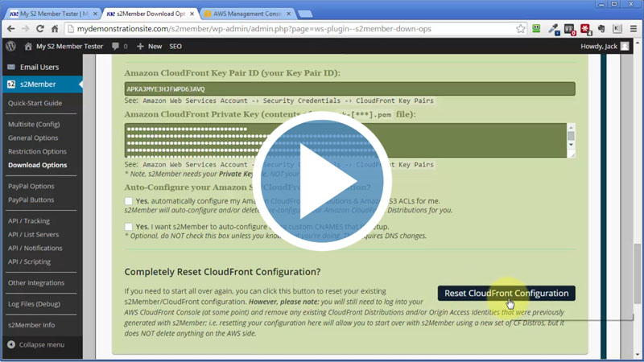The height and width of the screenshot is (362, 644).
Task: Click the WordPress logo in admin bar
Action: coord(10,47)
